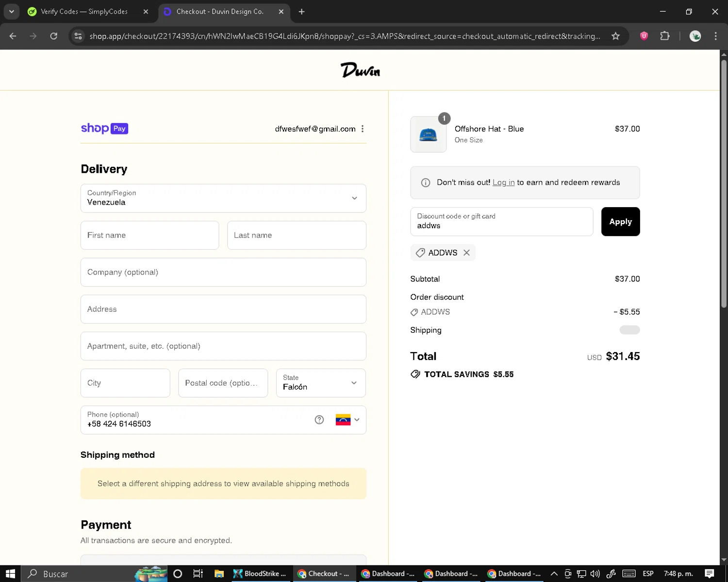
Task: Click into the Address field
Action: [223, 309]
